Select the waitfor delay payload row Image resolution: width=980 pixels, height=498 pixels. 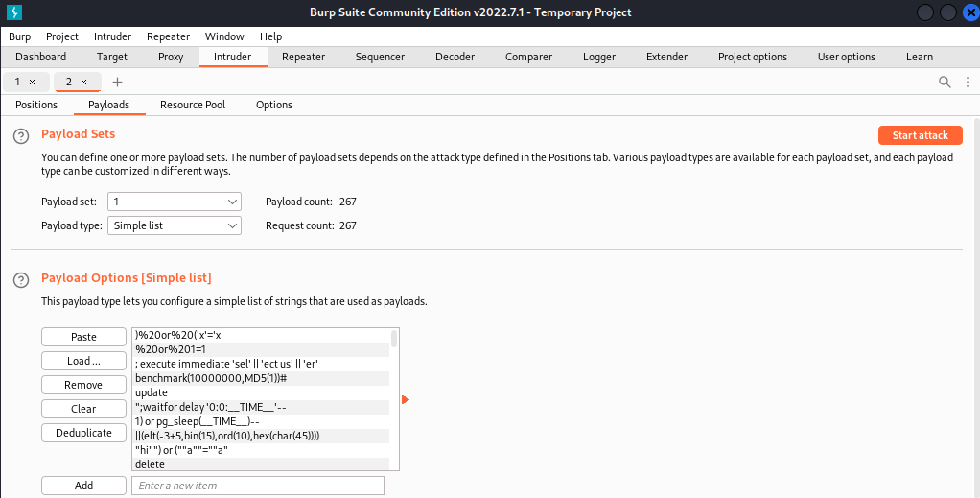261,407
